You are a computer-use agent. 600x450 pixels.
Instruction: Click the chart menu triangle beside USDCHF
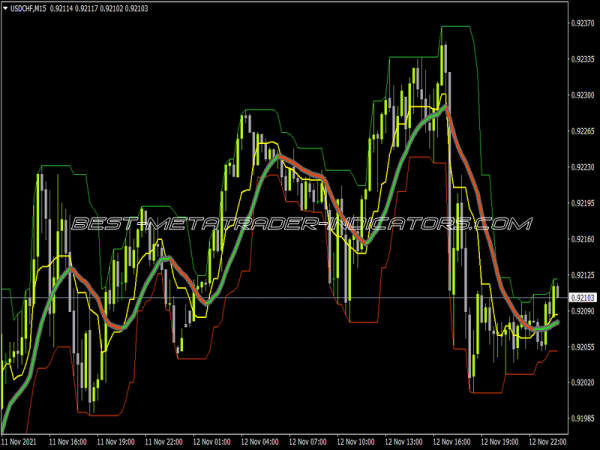pos(5,8)
